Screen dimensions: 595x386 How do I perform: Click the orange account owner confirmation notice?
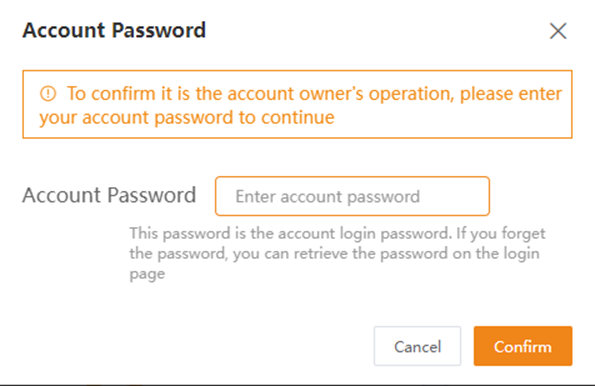(x=297, y=104)
